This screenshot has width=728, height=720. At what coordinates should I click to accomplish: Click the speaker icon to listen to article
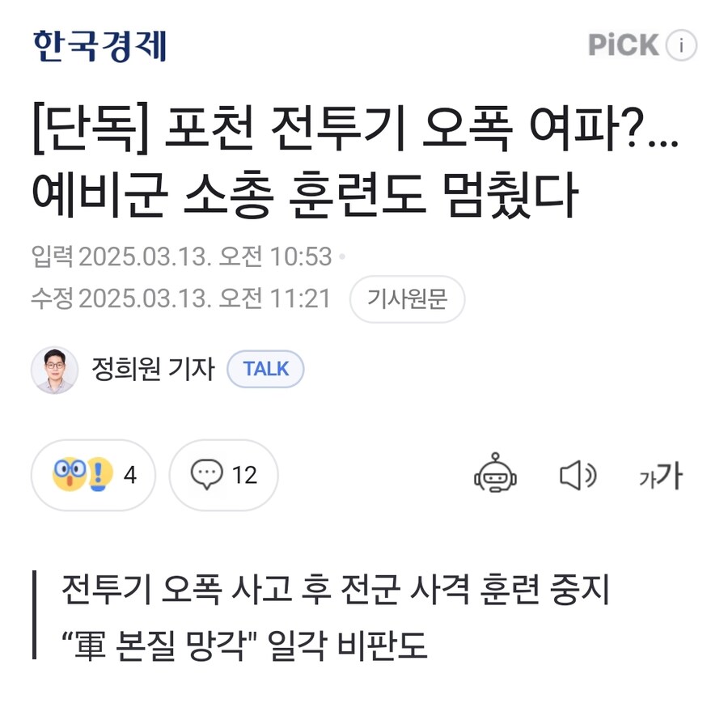[x=577, y=476]
